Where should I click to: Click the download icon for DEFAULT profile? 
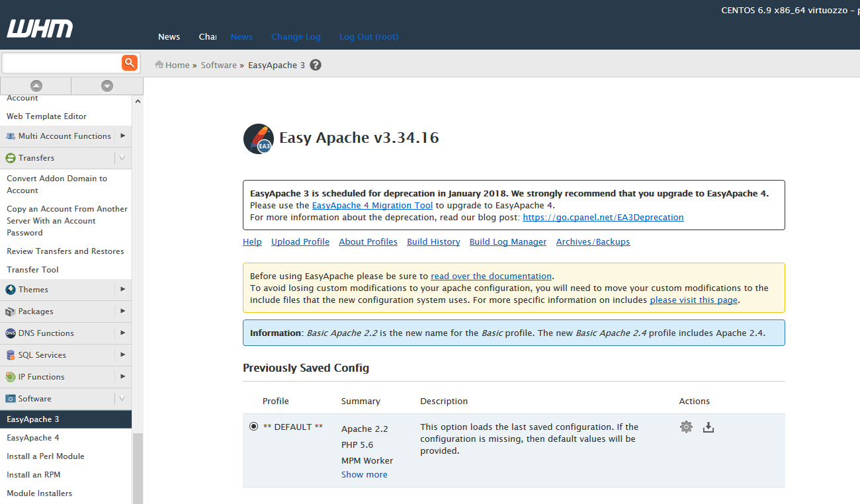pyautogui.click(x=708, y=427)
